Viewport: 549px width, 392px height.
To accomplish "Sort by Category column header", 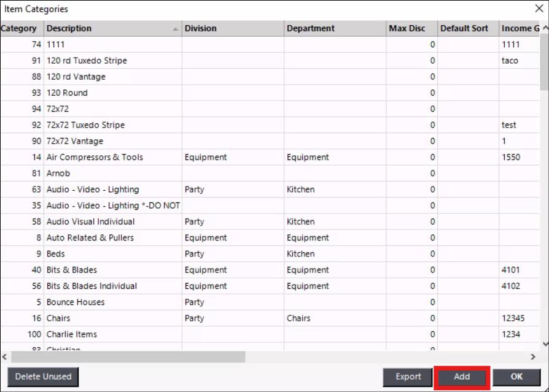I will [x=20, y=28].
